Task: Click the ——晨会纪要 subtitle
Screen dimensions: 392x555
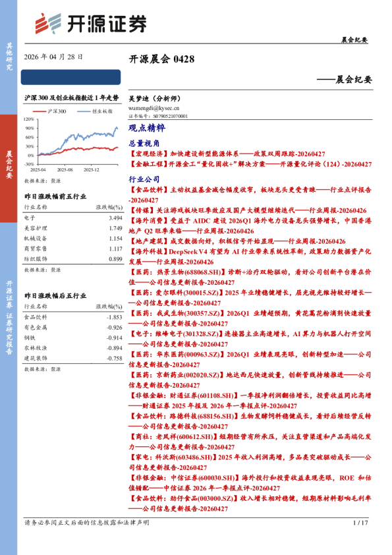Action: click(345, 79)
